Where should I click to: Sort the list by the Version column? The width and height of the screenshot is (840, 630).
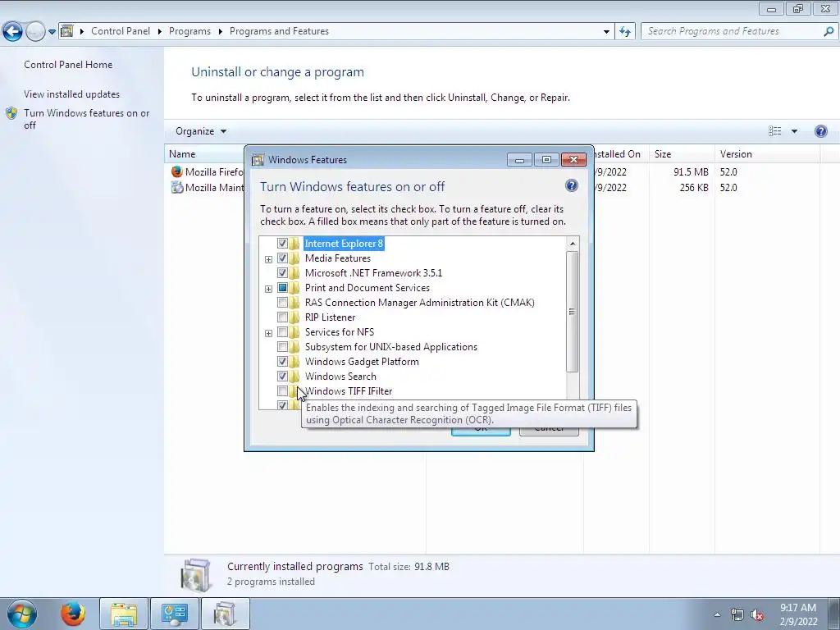[767, 153]
